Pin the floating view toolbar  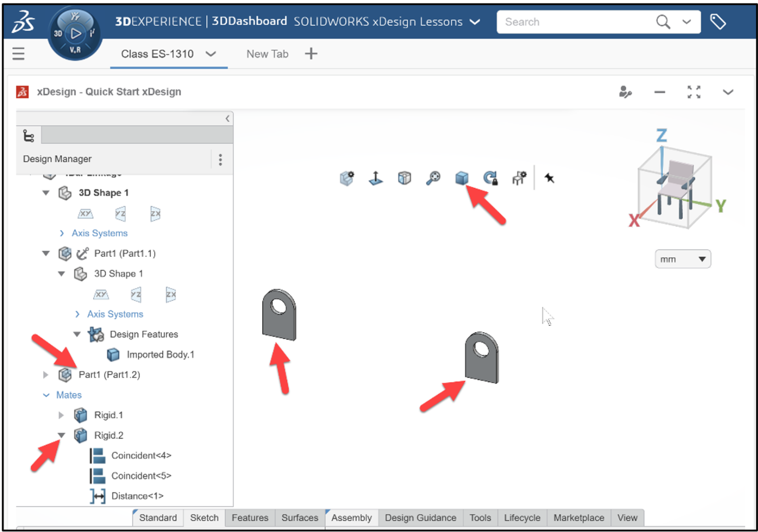pyautogui.click(x=549, y=178)
